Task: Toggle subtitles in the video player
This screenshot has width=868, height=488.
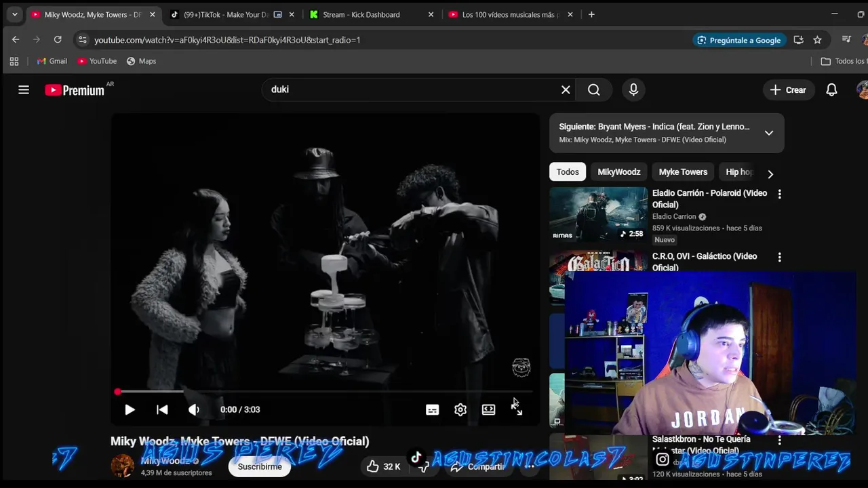Action: pyautogui.click(x=432, y=409)
